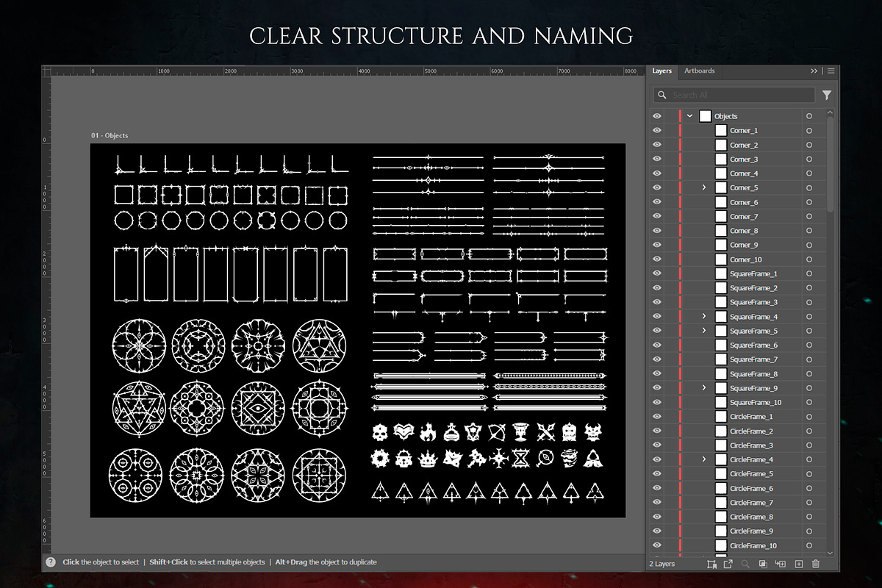Select the CircleFrame_2 row
Screen dimensions: 882x588
tap(737, 431)
